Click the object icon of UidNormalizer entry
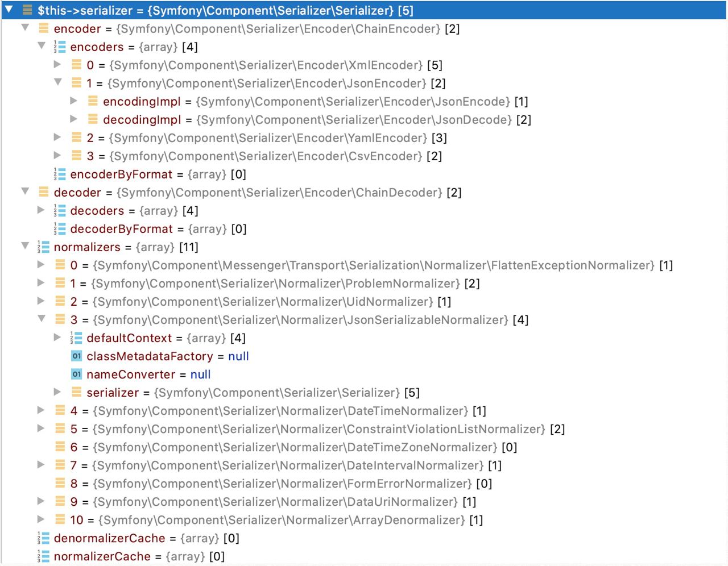 60,301
